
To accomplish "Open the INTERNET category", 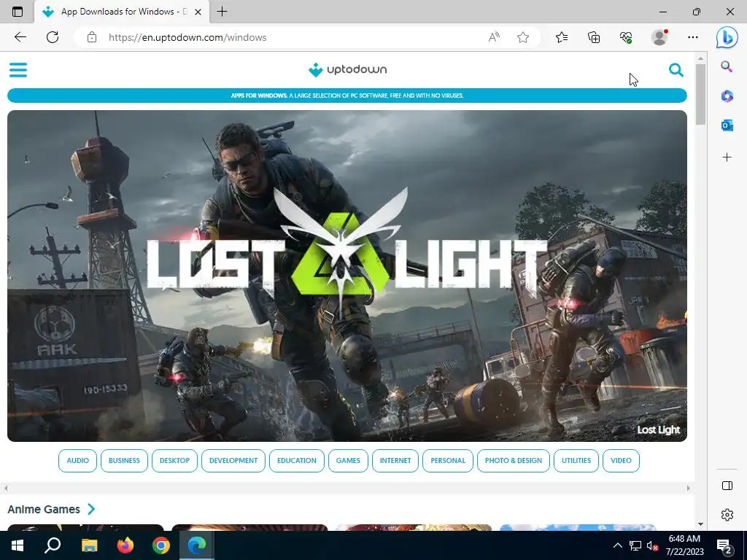I will coord(395,461).
